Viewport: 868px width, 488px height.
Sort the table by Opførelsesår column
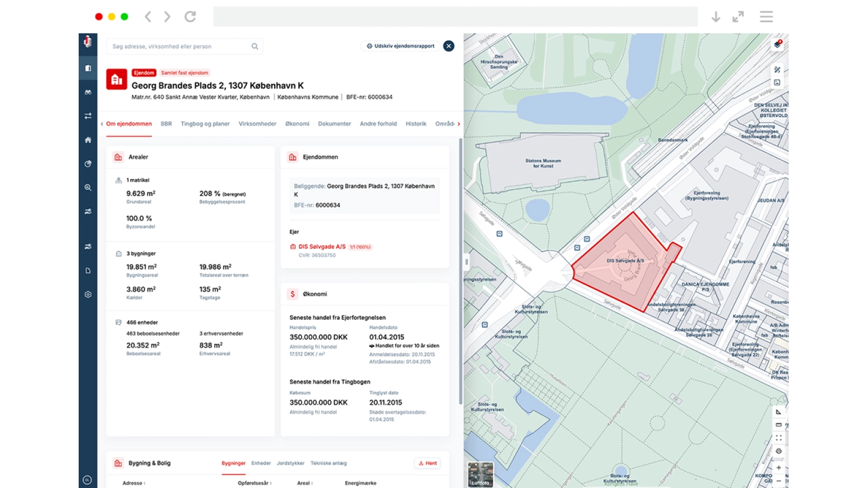tap(254, 483)
